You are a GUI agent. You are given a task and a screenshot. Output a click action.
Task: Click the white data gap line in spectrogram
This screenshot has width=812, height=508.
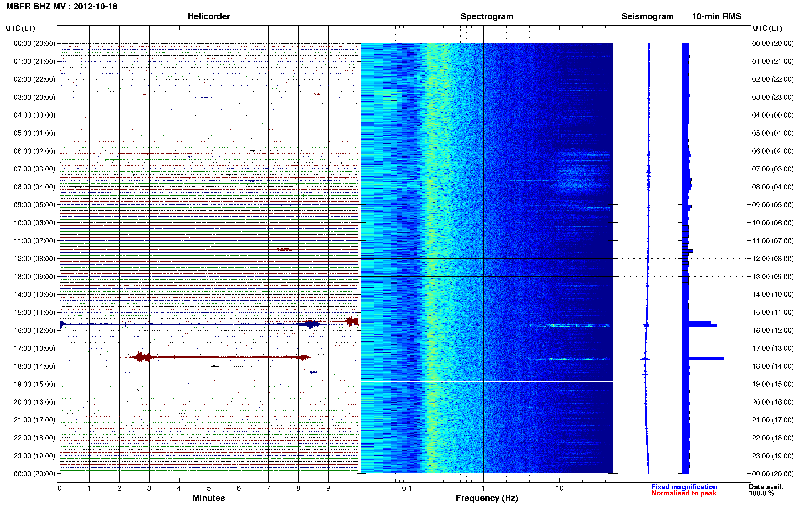[x=487, y=381]
